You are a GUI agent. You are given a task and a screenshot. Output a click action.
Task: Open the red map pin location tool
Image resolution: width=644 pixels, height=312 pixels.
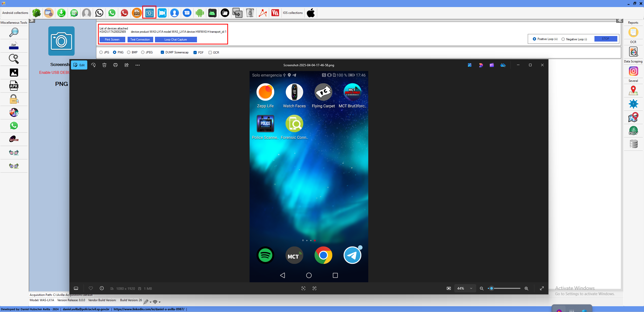pos(633,91)
